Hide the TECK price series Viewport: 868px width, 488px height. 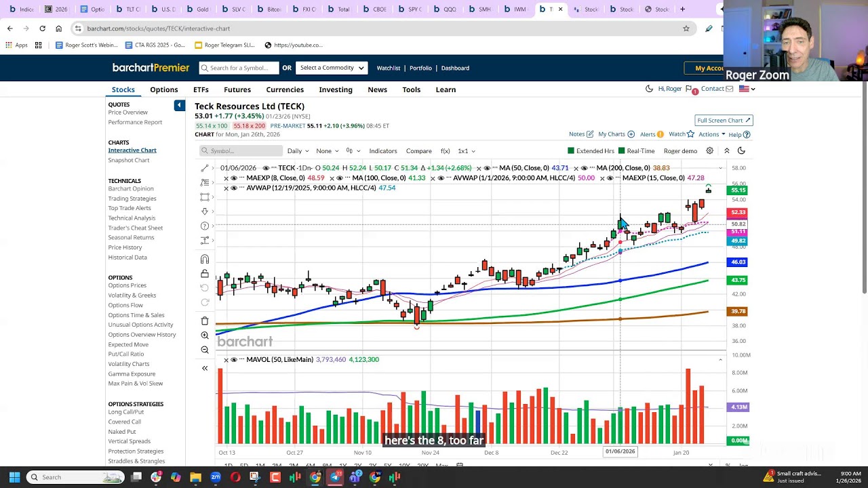(x=266, y=168)
